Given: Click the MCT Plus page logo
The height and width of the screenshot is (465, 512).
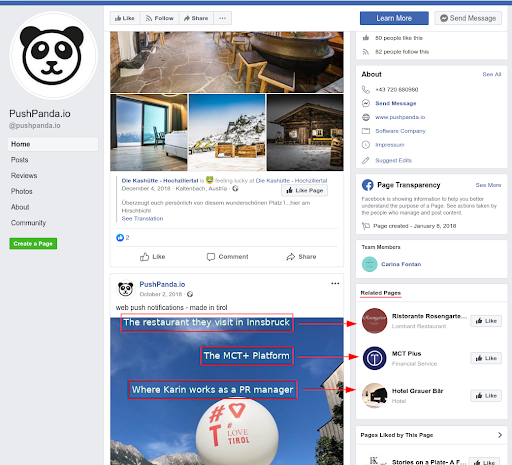Looking at the screenshot, I should [x=374, y=358].
